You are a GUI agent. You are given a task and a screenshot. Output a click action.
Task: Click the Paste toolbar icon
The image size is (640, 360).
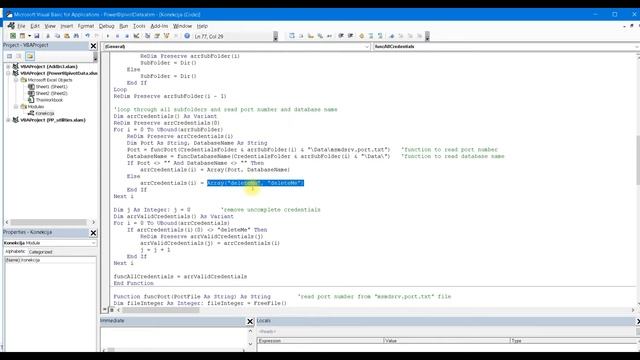[67, 36]
